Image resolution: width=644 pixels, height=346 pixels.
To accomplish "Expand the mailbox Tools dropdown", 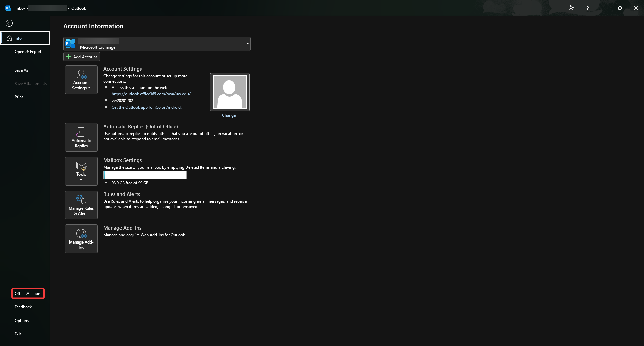I will click(x=81, y=171).
